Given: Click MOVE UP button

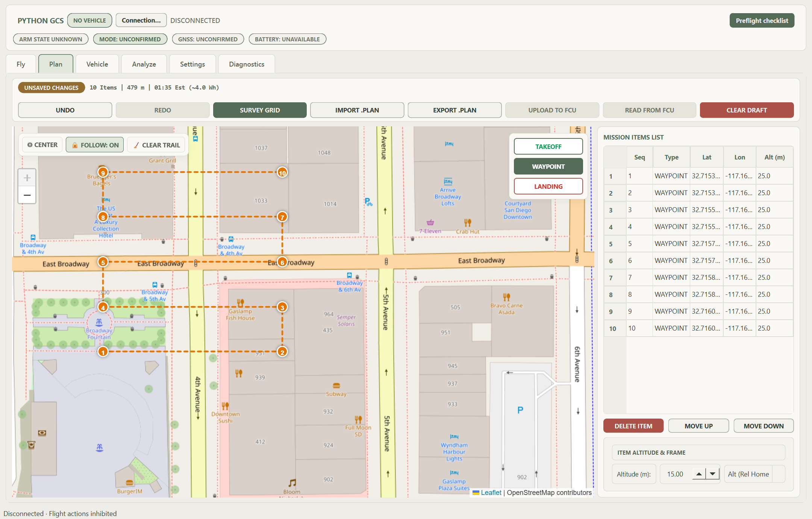Looking at the screenshot, I should 698,426.
